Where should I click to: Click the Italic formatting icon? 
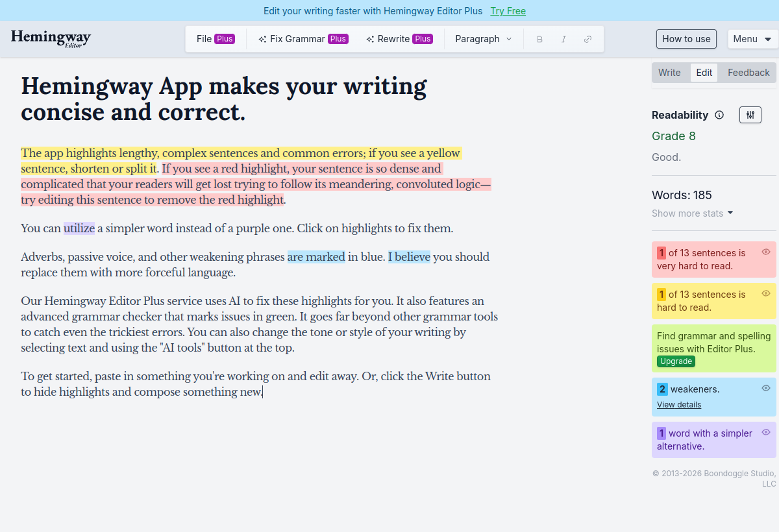click(563, 39)
